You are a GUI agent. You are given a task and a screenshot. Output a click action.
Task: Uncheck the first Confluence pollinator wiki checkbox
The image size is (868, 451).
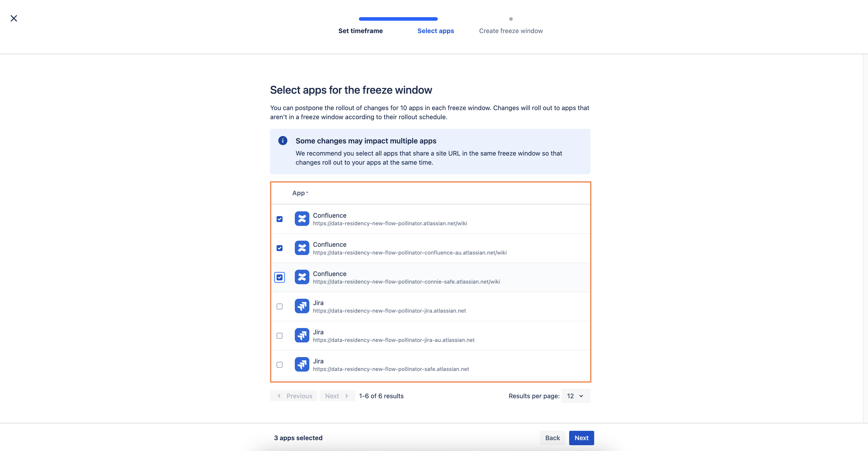point(279,219)
